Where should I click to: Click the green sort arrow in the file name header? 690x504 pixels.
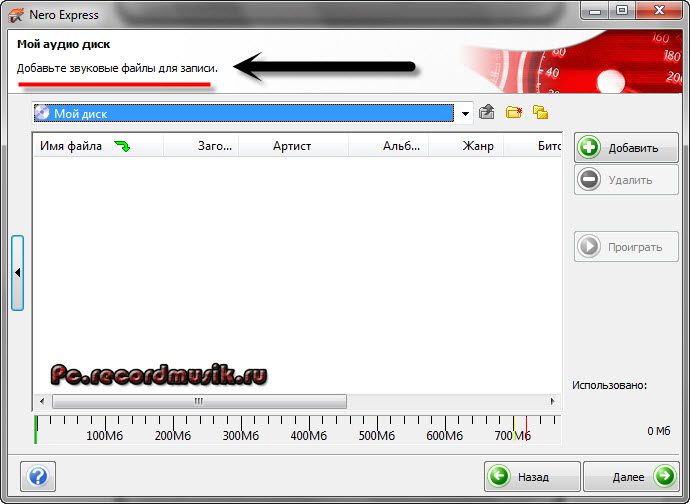pyautogui.click(x=122, y=146)
